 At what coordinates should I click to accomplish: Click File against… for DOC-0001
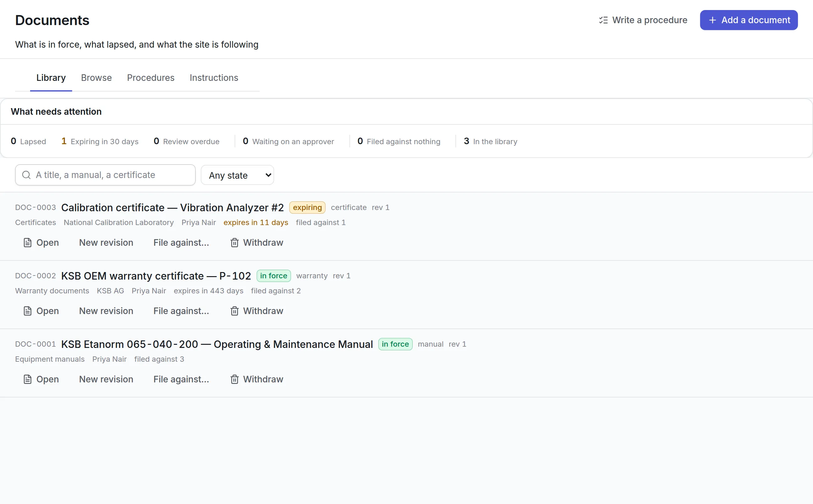click(x=181, y=379)
